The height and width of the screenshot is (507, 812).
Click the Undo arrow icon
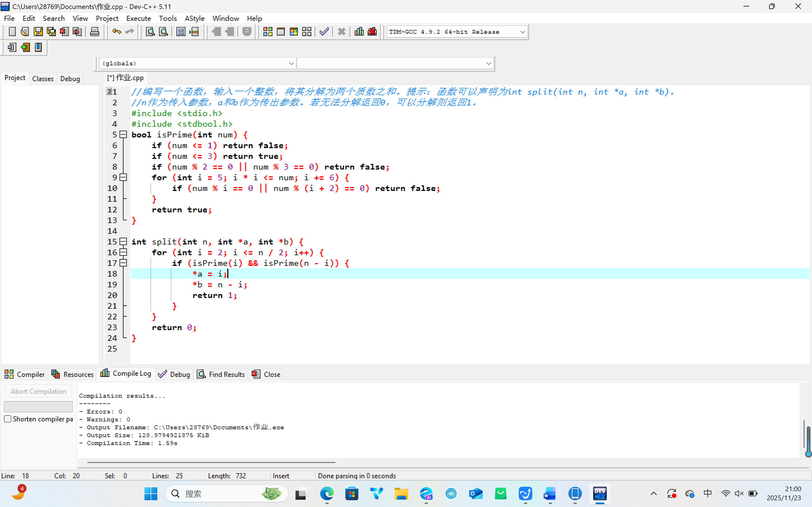pos(116,32)
